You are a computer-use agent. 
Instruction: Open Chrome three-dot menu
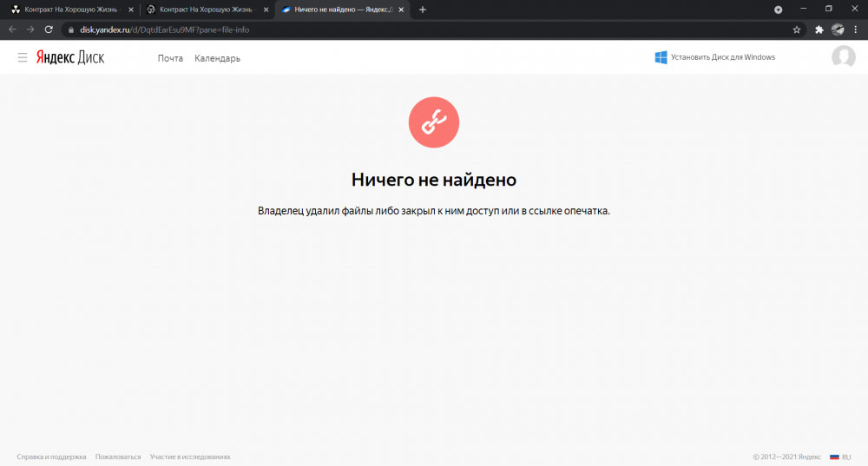[856, 30]
